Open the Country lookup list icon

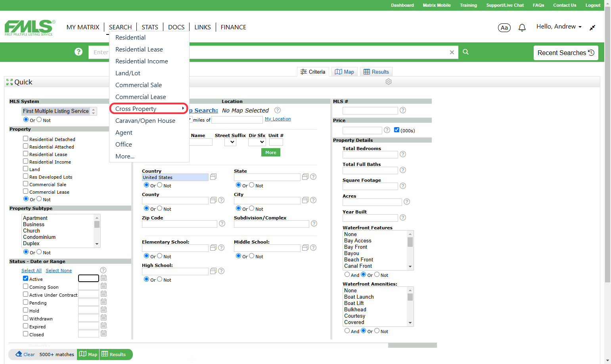pos(213,177)
